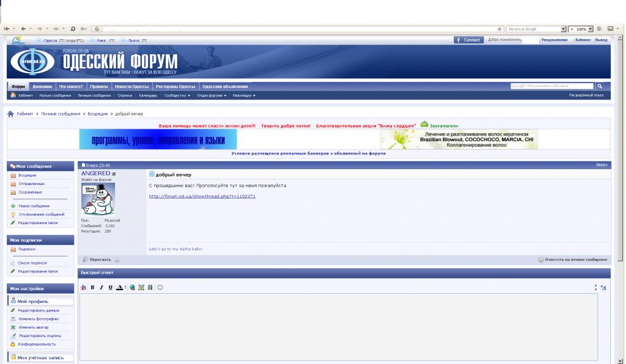Viewport: 626px width, 364px height.
Task: Click the Facebook Connect button
Action: tap(468, 40)
